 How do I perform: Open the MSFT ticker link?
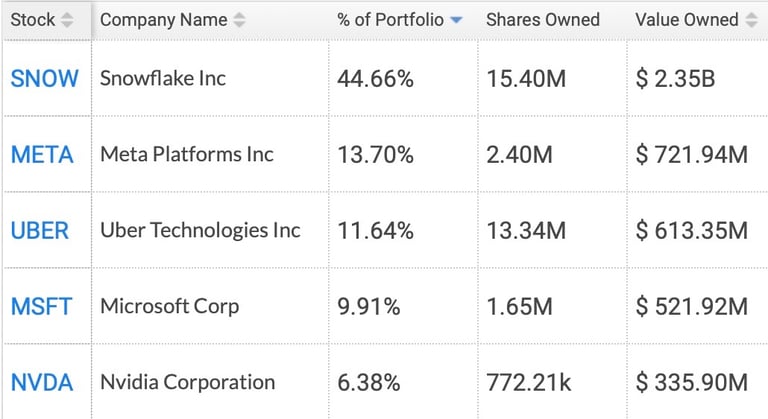coord(41,306)
